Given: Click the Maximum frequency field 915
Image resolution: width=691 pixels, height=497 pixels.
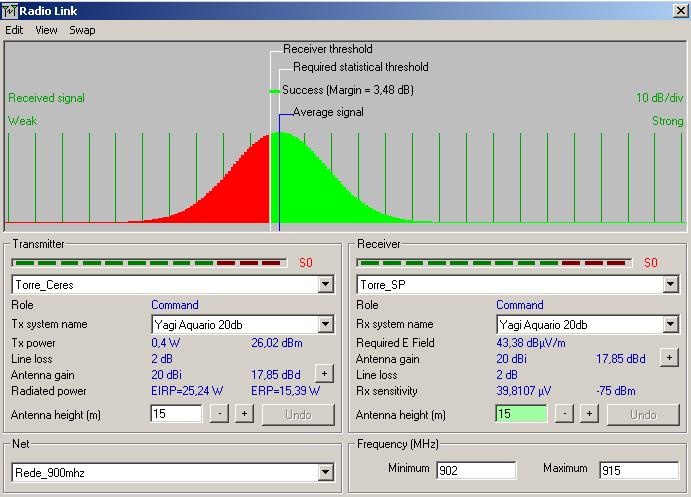Looking at the screenshot, I should point(639,471).
